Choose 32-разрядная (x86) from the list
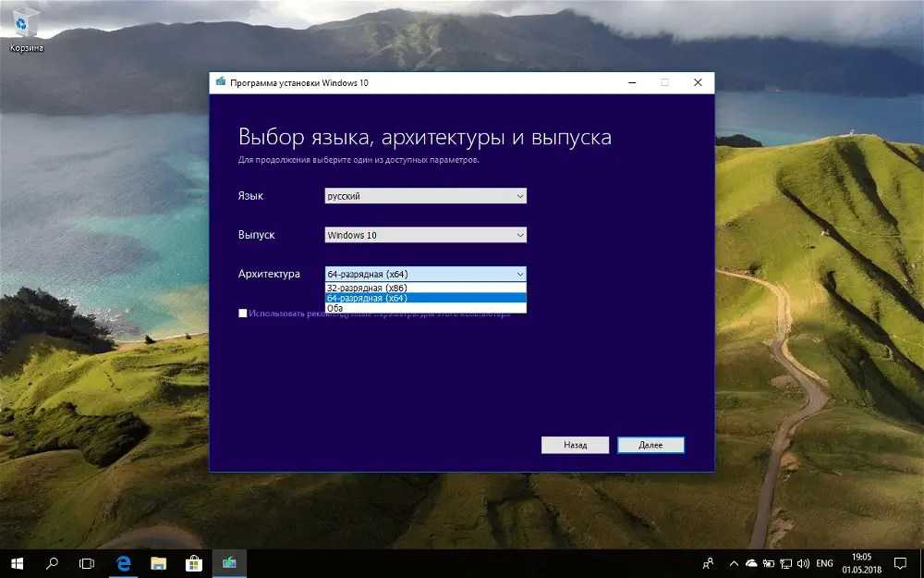Screen dimensions: 924x578 425,288
